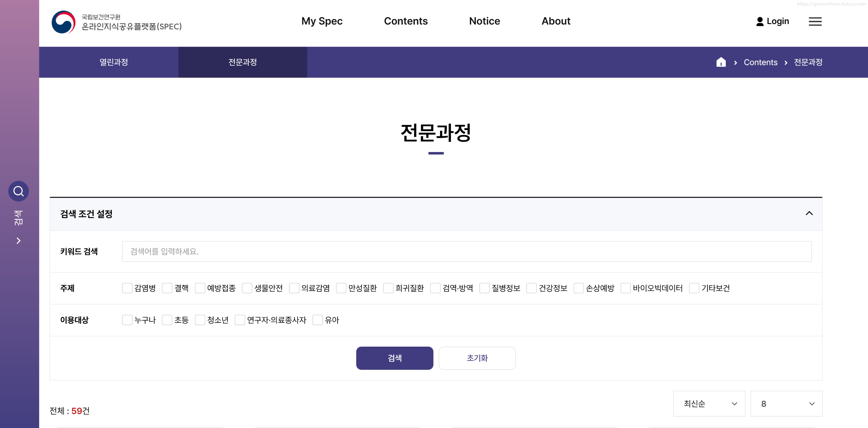Click the Login user icon

(x=759, y=22)
